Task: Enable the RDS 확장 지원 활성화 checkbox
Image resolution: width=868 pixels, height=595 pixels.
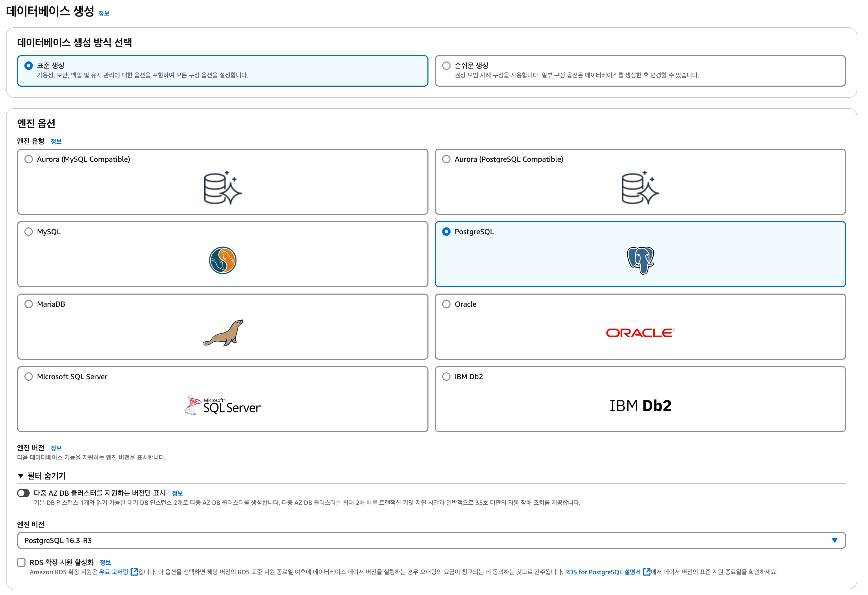Action: point(21,562)
